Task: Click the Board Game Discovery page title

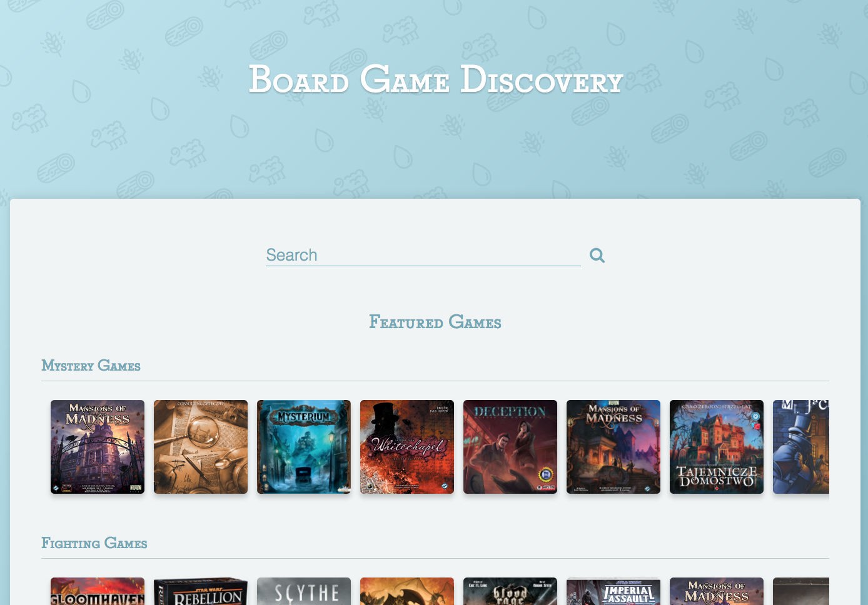Action: click(x=435, y=80)
